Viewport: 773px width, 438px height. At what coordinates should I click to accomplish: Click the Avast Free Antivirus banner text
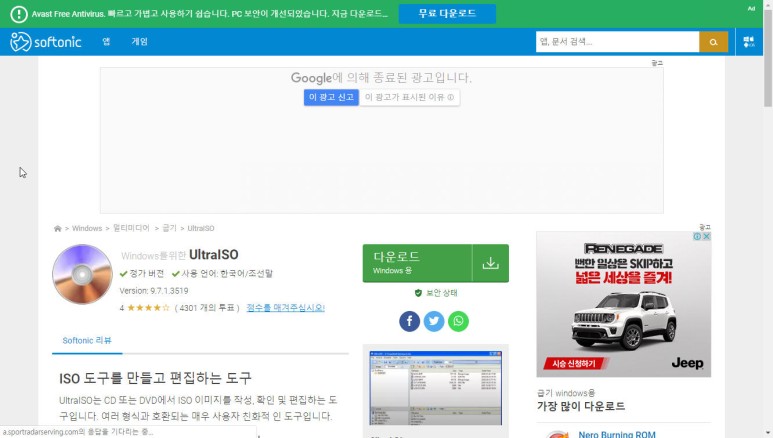[210, 14]
